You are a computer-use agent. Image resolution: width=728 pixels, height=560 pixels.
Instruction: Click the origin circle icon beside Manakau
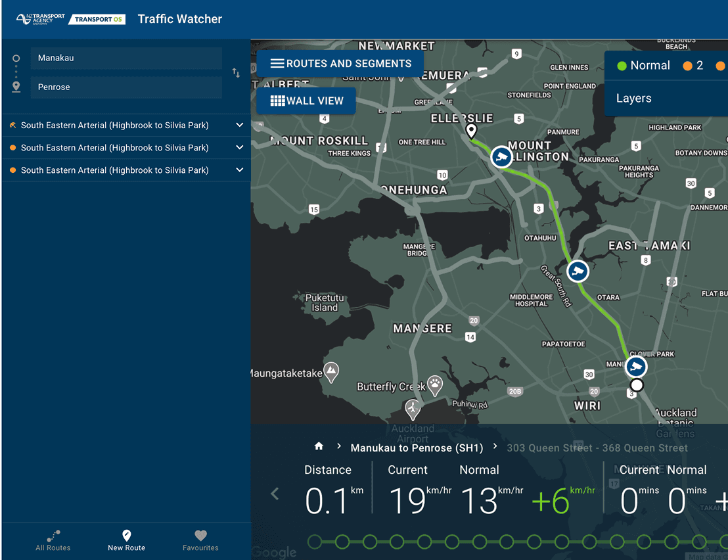tap(16, 58)
